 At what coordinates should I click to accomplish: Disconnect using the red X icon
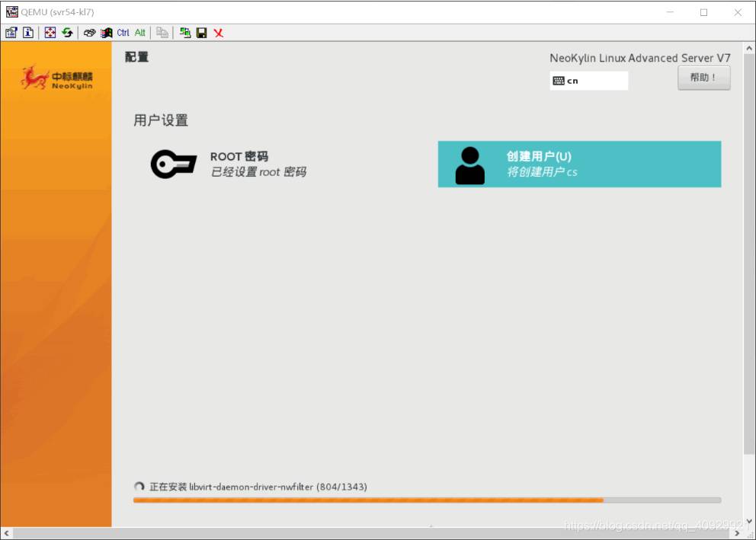[219, 33]
